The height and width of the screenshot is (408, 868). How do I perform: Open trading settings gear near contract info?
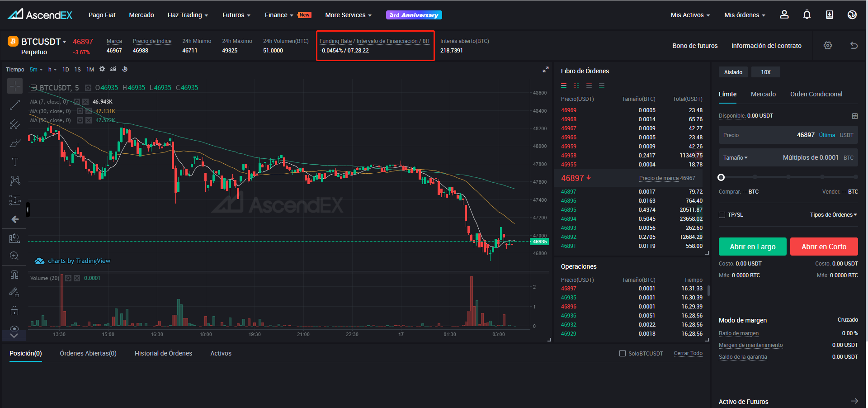pyautogui.click(x=828, y=46)
